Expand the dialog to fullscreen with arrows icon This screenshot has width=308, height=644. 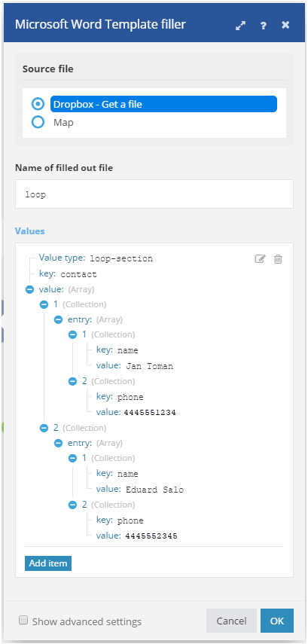tap(240, 26)
